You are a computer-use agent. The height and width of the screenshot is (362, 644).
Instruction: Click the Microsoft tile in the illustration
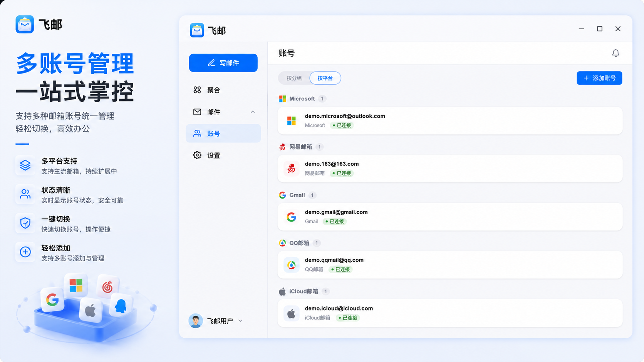tap(76, 285)
